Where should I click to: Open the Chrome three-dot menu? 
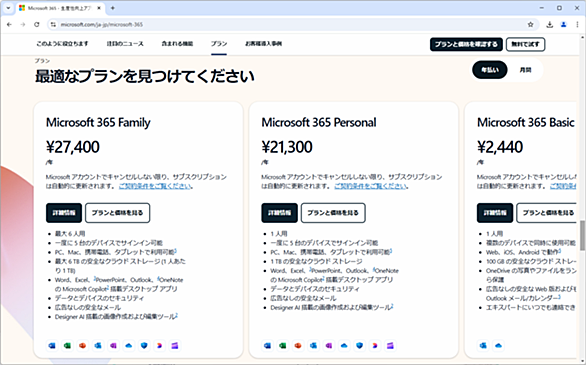click(577, 25)
